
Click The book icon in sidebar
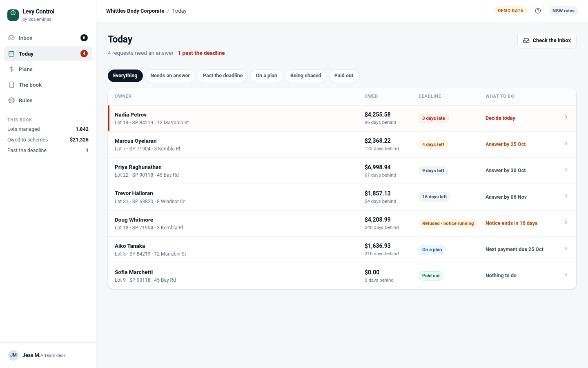point(11,85)
